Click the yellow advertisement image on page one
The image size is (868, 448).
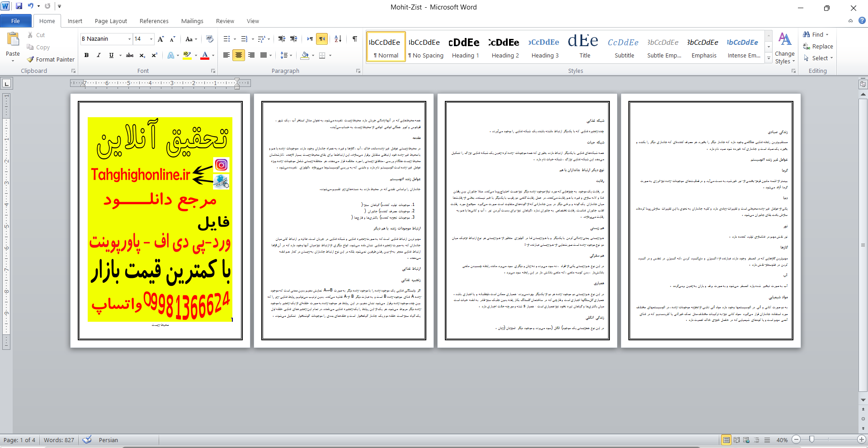(x=160, y=219)
